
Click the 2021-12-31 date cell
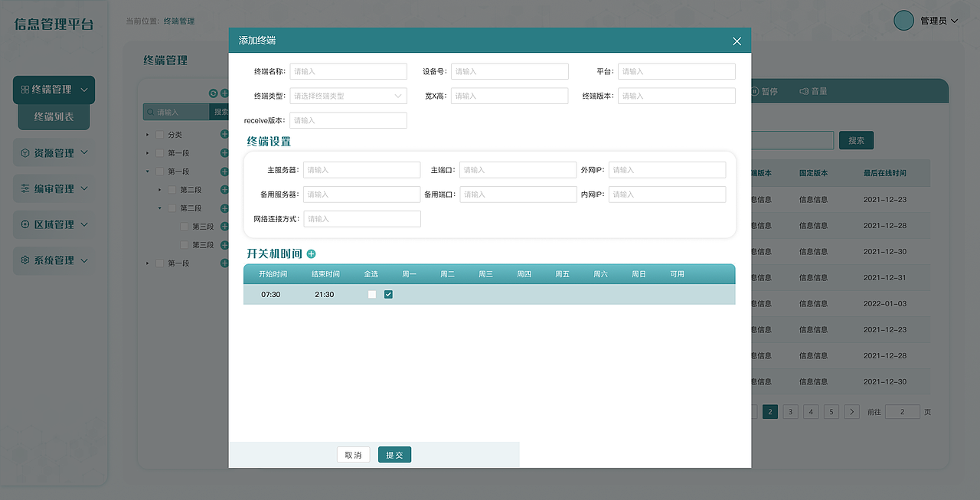885,277
